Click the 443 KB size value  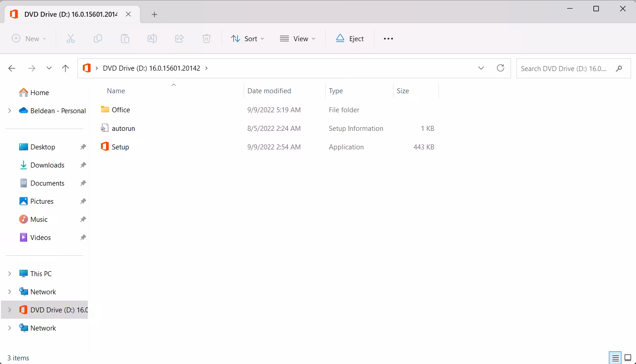point(424,147)
